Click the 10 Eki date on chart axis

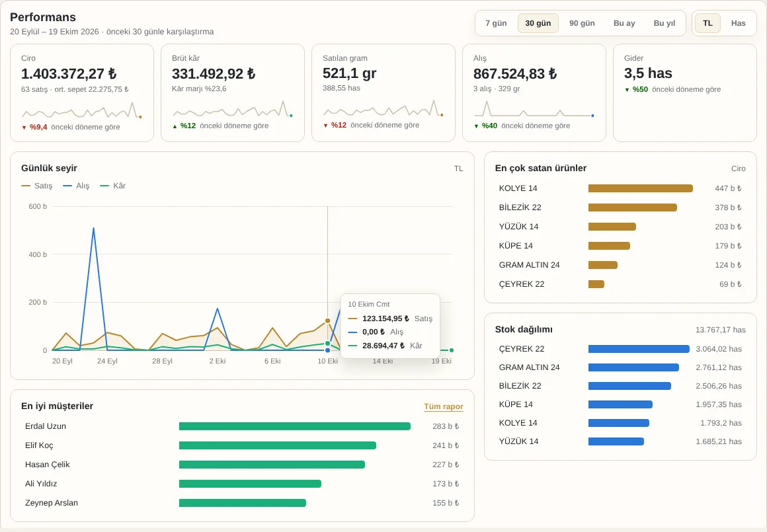coord(327,361)
